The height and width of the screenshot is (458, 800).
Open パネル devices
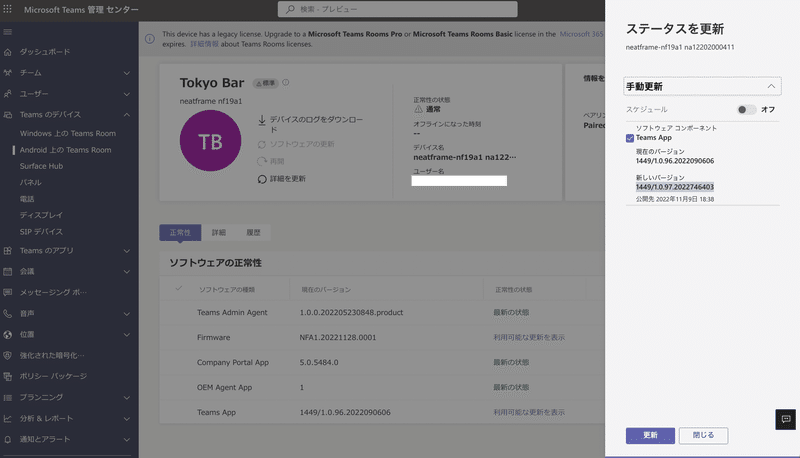click(x=31, y=183)
